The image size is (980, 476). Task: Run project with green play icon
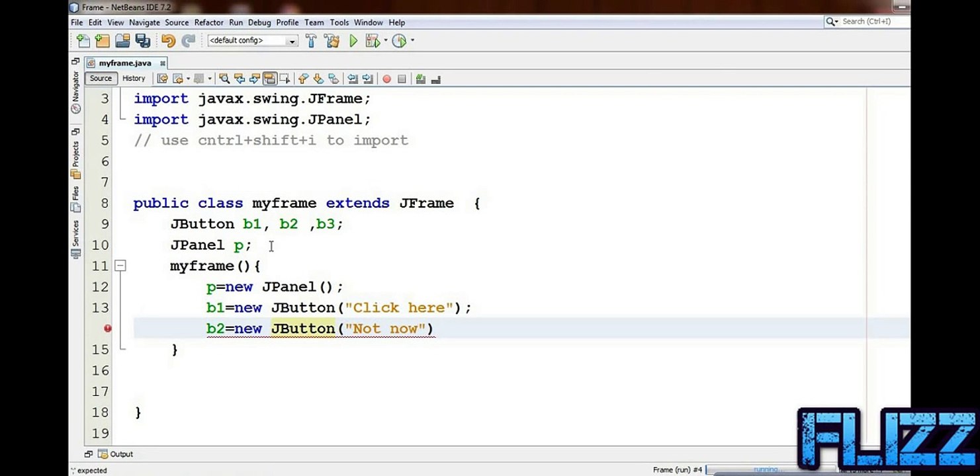[x=353, y=41]
